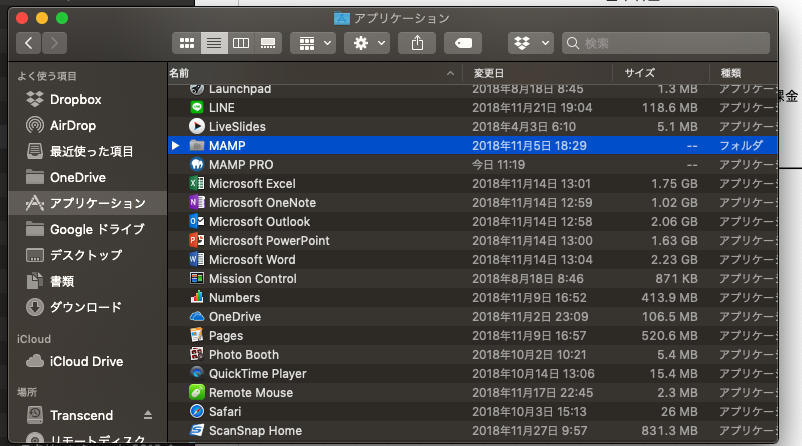Click the iCloud sidebar section heading
802x446 pixels.
[34, 339]
